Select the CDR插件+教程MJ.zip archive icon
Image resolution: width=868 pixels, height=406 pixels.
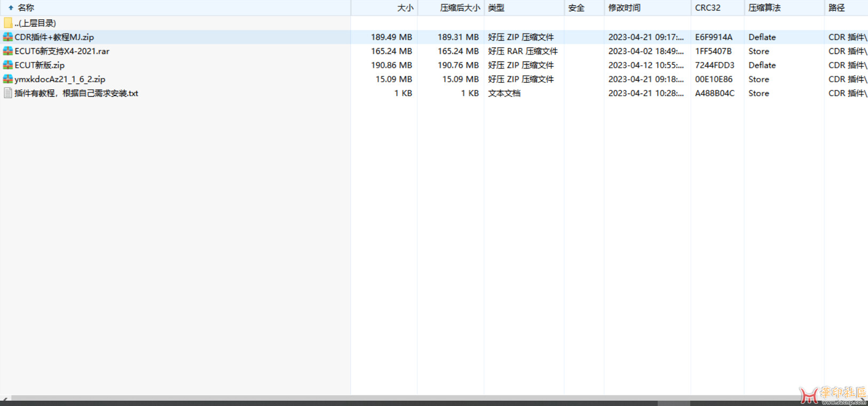coord(7,37)
